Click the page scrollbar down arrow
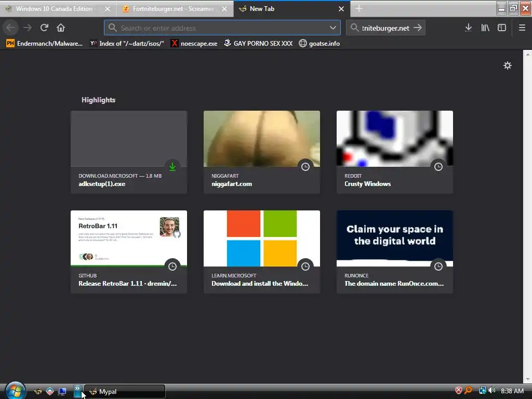 (528, 379)
